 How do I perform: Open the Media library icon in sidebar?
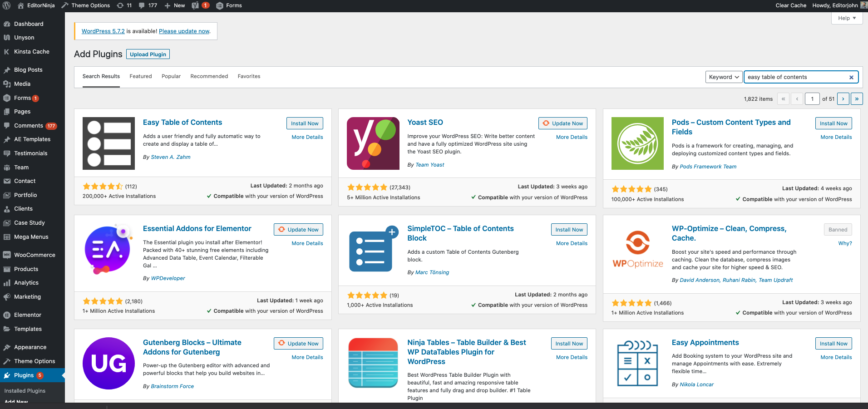coord(7,84)
